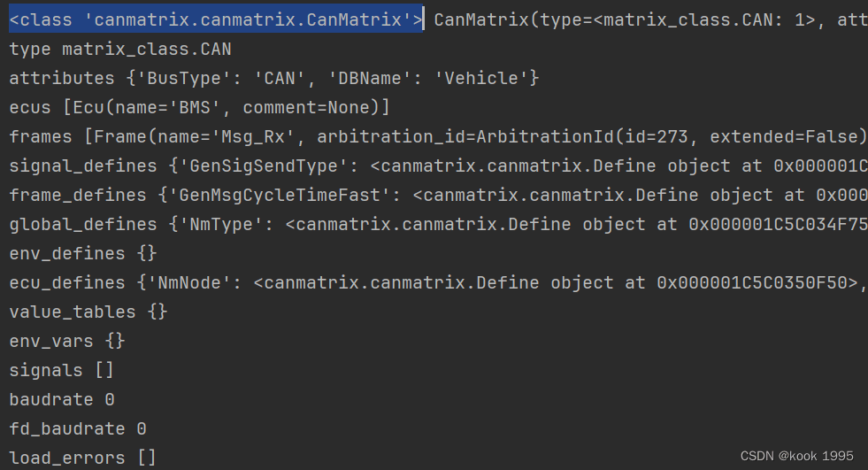Click the highlighted class 'canmatrix.canmatrix.CanMatrix' text
The width and height of the screenshot is (868, 470).
[216, 20]
